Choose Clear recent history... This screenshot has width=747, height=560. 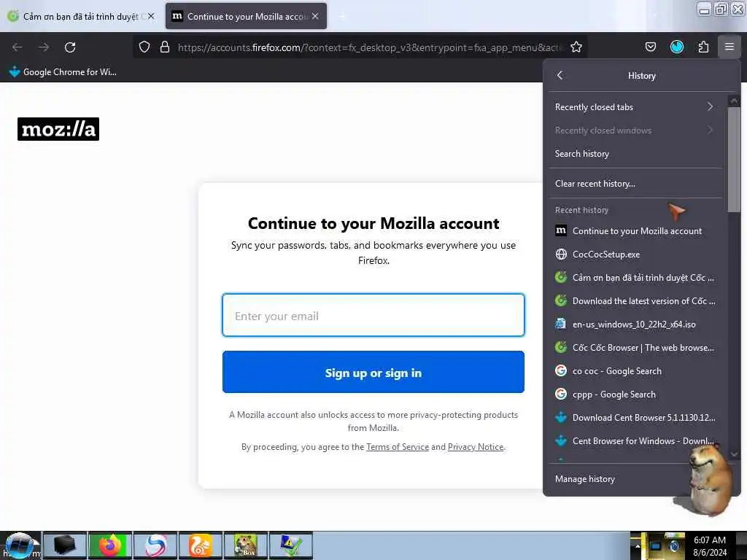[635, 183]
